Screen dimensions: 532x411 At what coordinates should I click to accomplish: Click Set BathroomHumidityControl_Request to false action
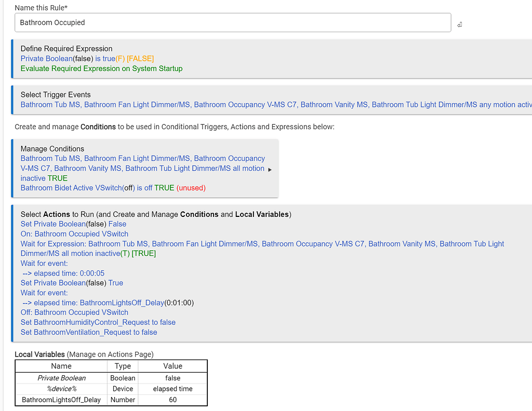tap(98, 322)
